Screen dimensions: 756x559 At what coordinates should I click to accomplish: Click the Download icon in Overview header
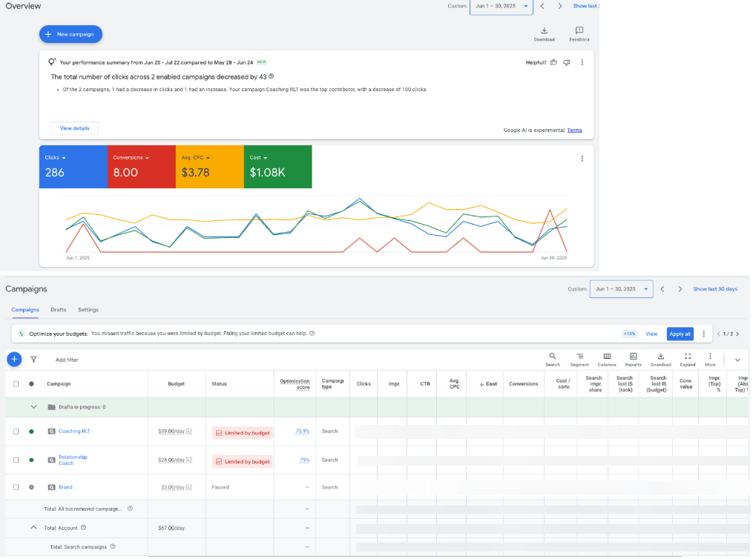click(544, 31)
